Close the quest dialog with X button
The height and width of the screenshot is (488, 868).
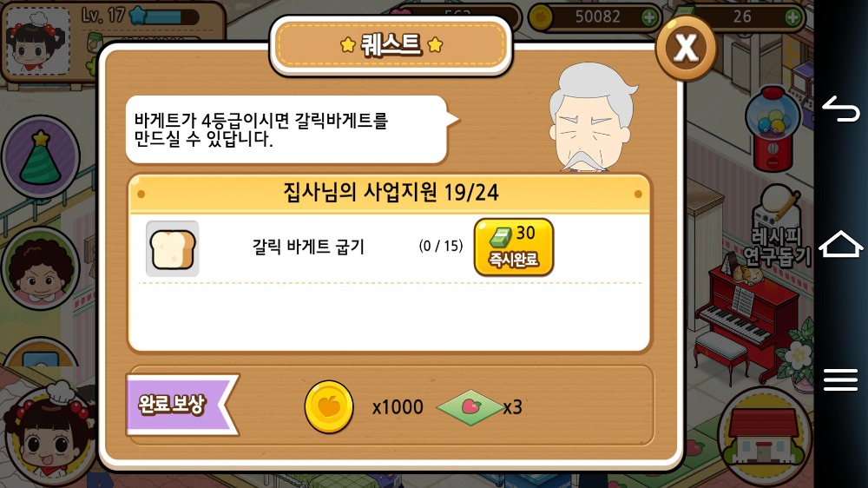[686, 48]
